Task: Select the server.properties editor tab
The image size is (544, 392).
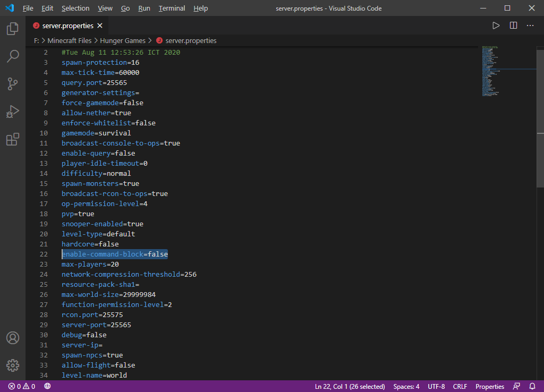Action: click(x=67, y=25)
